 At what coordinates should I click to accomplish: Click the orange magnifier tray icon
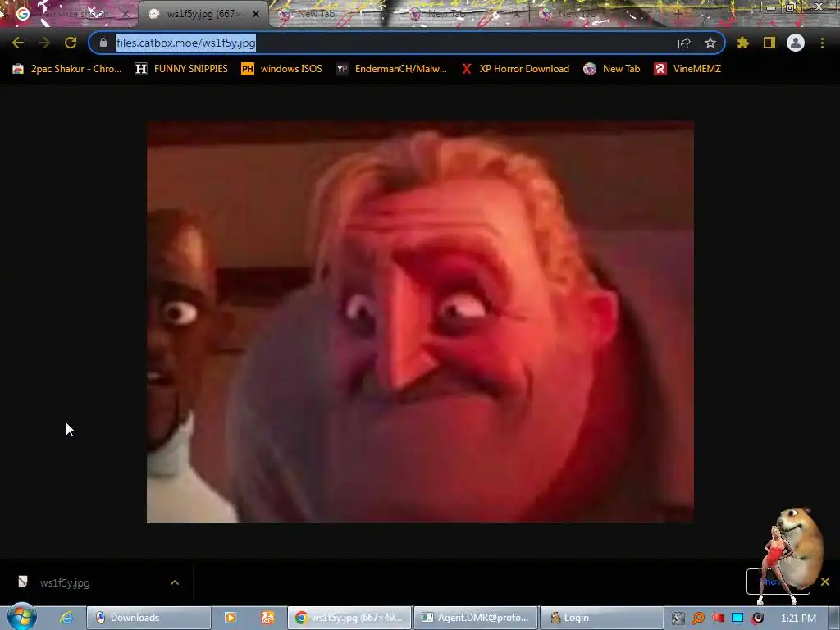pyautogui.click(x=698, y=619)
